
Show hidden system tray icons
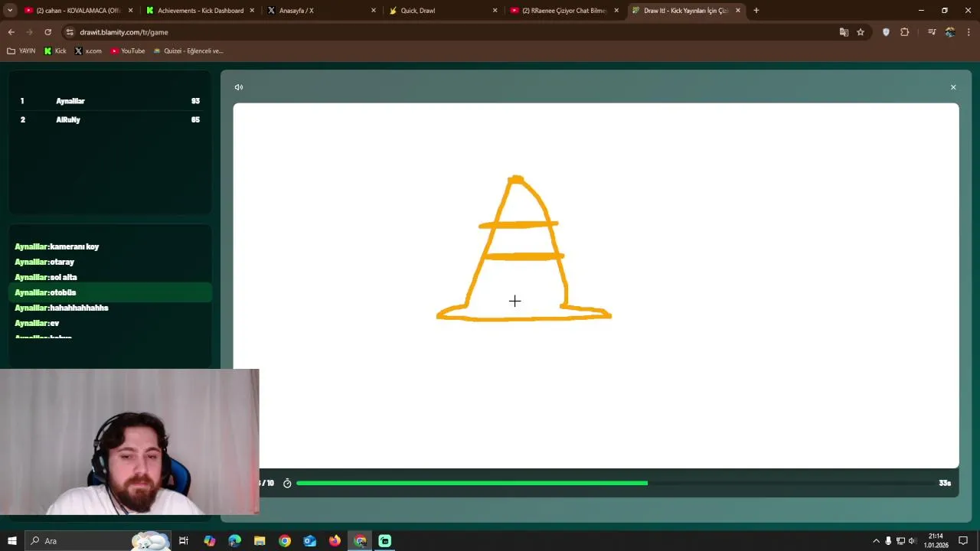877,541
